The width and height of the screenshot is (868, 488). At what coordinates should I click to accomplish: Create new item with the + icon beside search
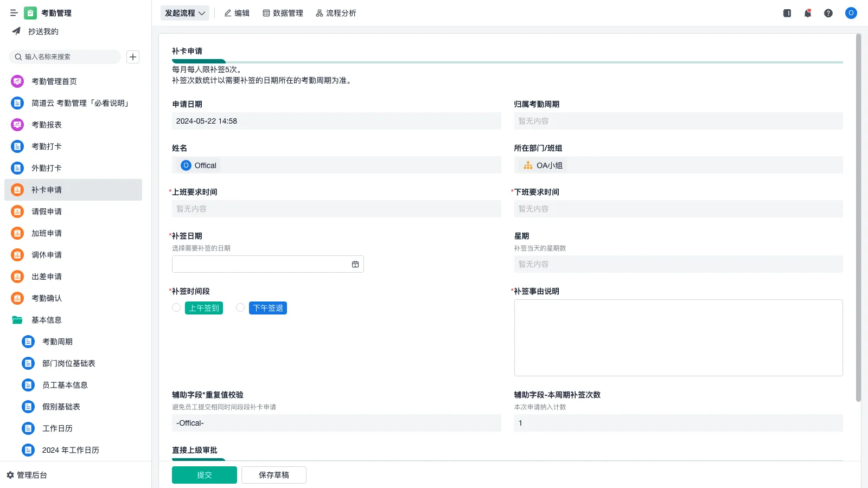(132, 56)
